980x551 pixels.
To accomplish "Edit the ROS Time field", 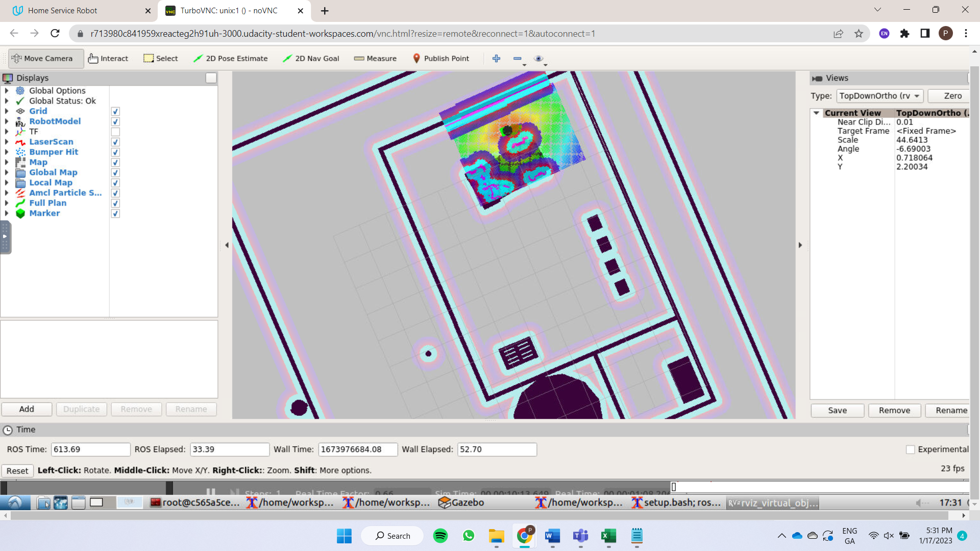I will pos(91,449).
